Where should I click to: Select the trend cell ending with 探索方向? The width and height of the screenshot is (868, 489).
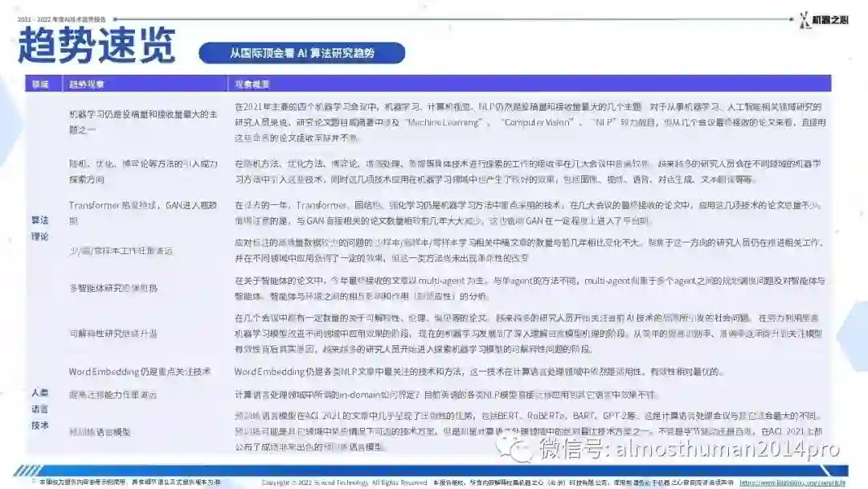point(143,171)
